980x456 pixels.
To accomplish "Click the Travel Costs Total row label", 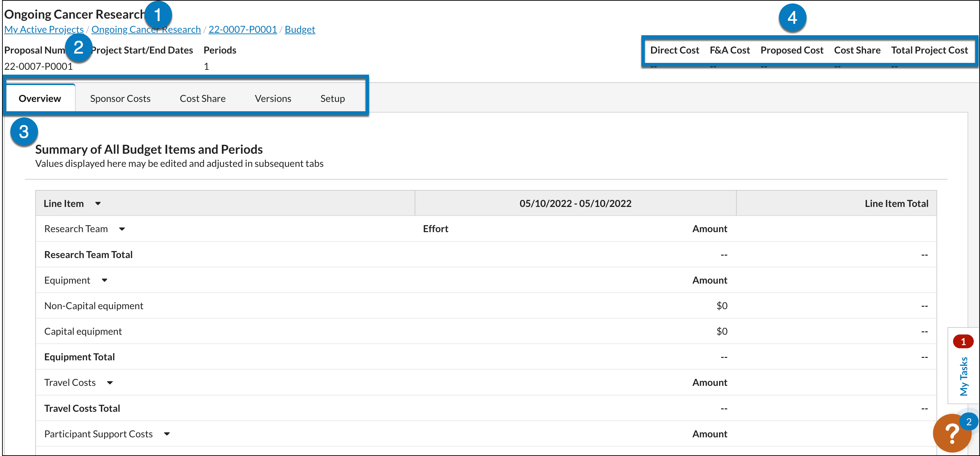I will pos(82,408).
